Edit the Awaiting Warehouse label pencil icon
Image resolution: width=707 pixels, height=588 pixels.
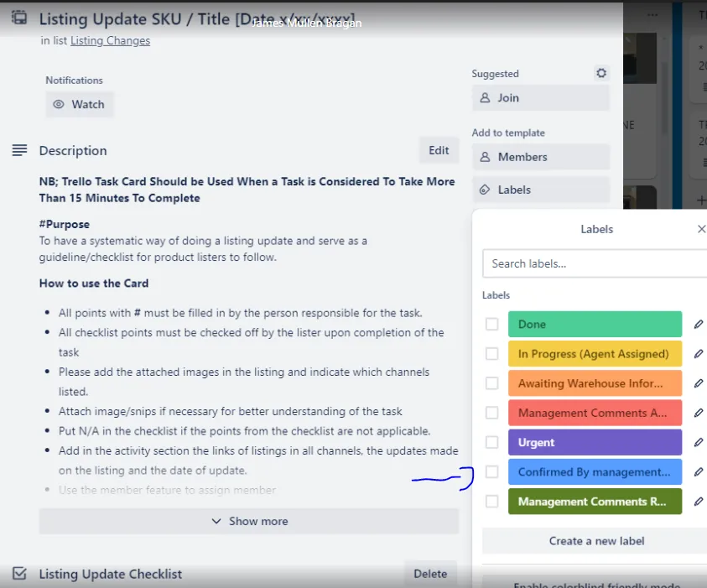[x=699, y=383]
